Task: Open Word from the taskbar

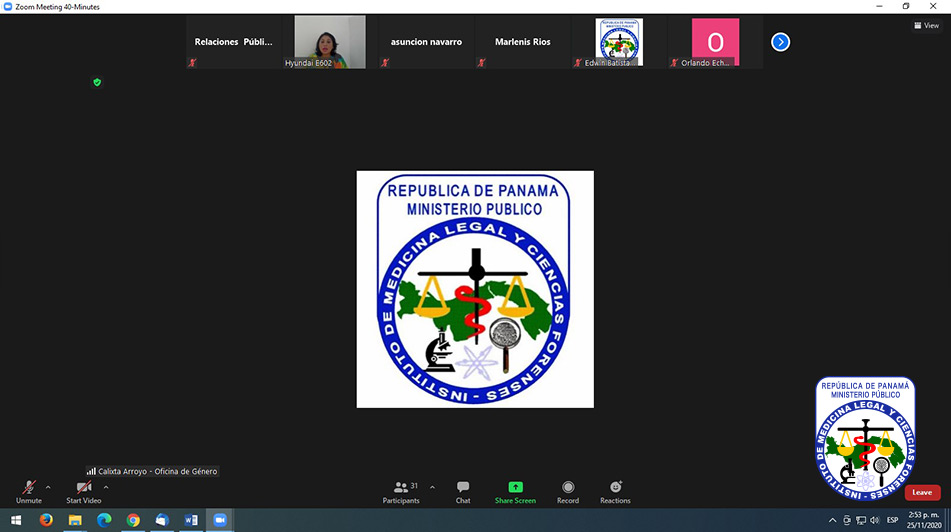Action: [x=191, y=520]
